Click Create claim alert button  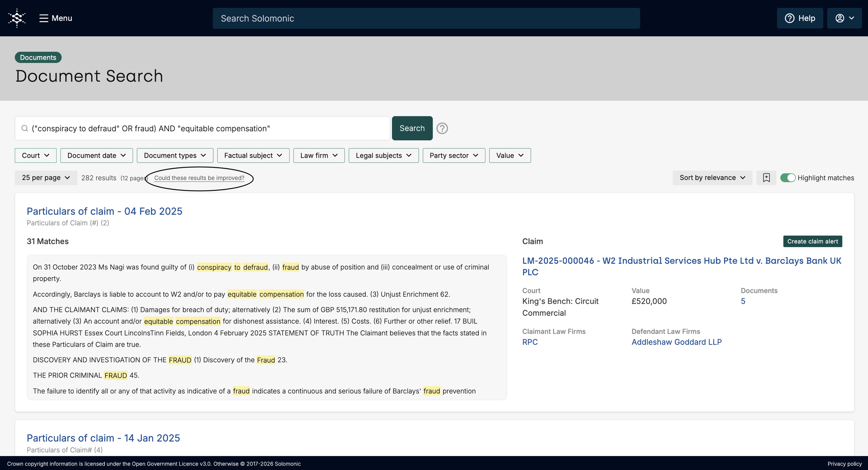coord(812,241)
